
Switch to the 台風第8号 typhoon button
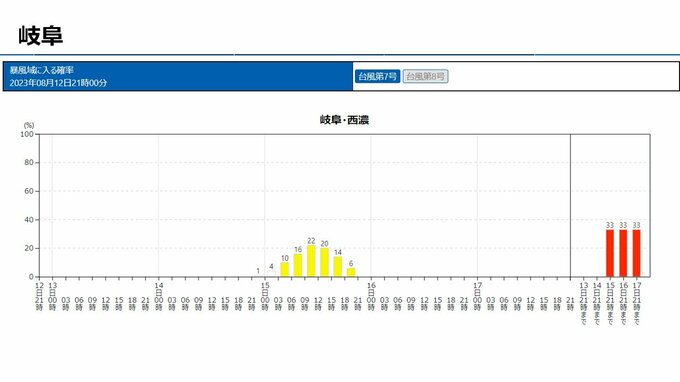425,76
